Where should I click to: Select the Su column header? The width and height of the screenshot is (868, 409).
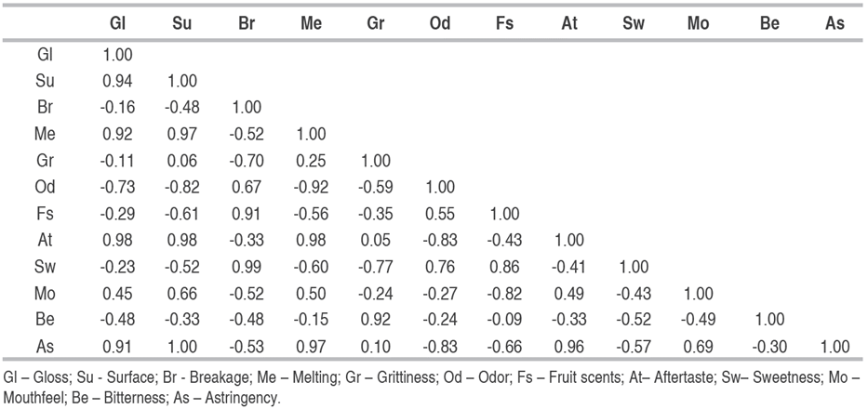(183, 24)
